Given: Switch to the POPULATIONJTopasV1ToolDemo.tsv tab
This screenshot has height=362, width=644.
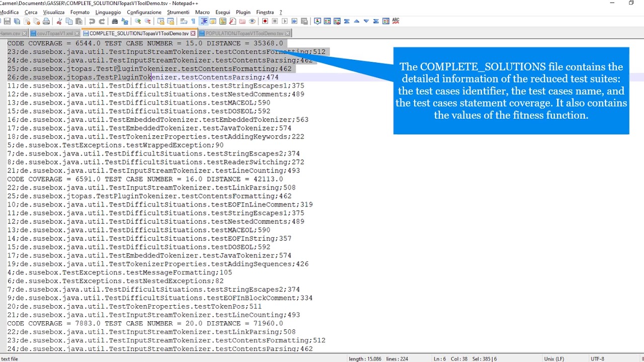Looking at the screenshot, I should 245,34.
